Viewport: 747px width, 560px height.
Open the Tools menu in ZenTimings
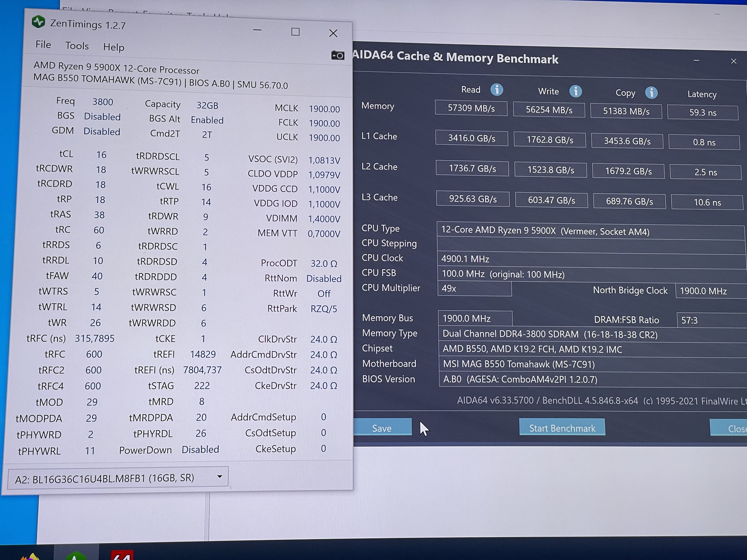77,46
